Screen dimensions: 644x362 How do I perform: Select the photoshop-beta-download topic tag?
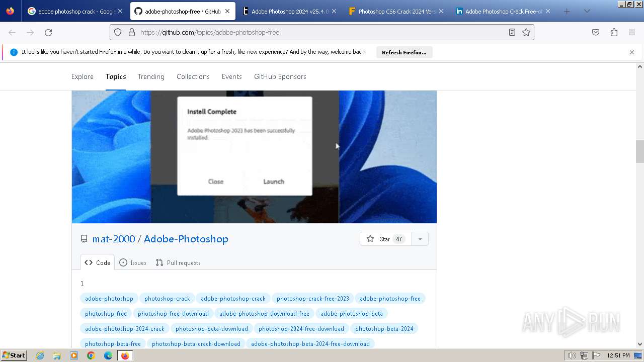click(212, 329)
